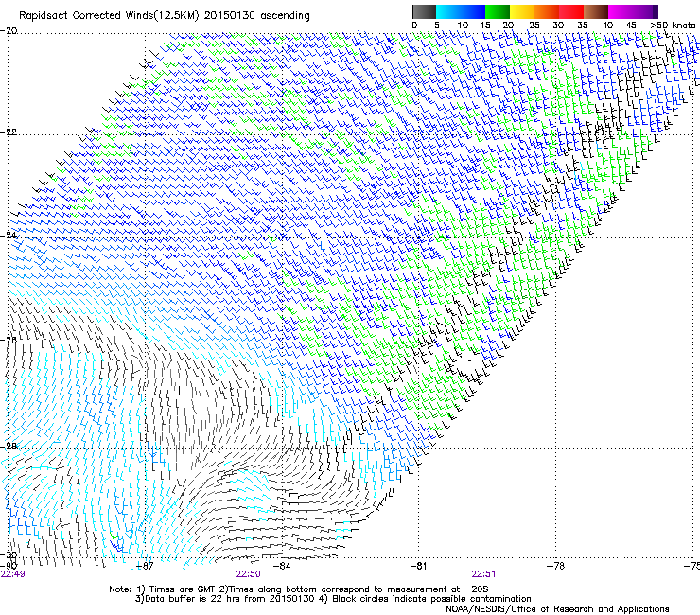Click the latitude label '-24' on left axis
Image resolution: width=700 pixels, height=615 pixels.
[x=9, y=236]
